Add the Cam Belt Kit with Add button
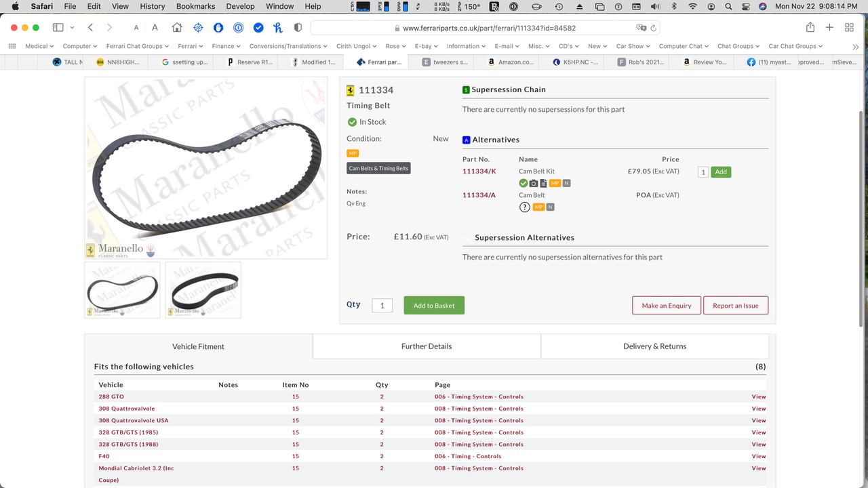Image resolution: width=868 pixels, height=488 pixels. [721, 172]
